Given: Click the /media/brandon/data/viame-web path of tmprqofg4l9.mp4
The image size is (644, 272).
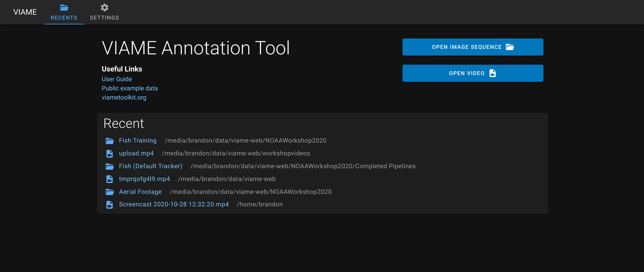Looking at the screenshot, I should tap(227, 179).
